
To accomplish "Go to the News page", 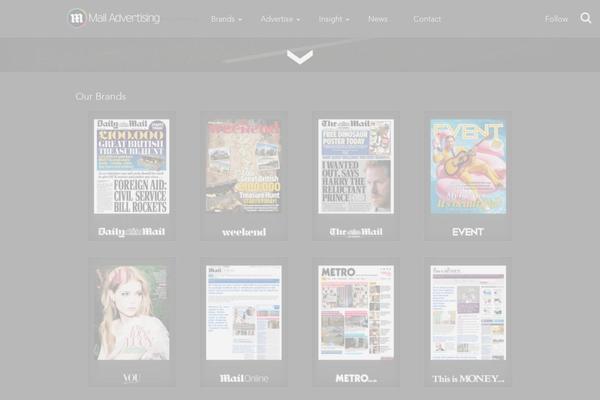I will click(x=378, y=19).
